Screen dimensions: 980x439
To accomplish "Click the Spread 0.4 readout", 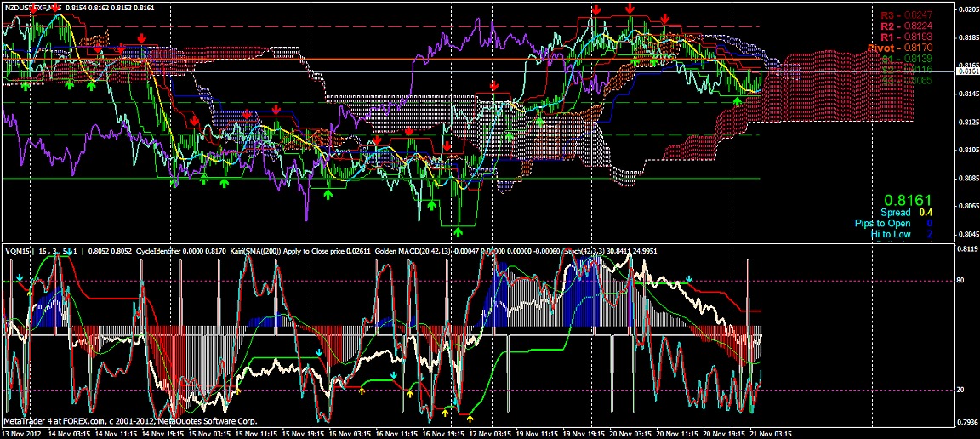I will (x=907, y=213).
